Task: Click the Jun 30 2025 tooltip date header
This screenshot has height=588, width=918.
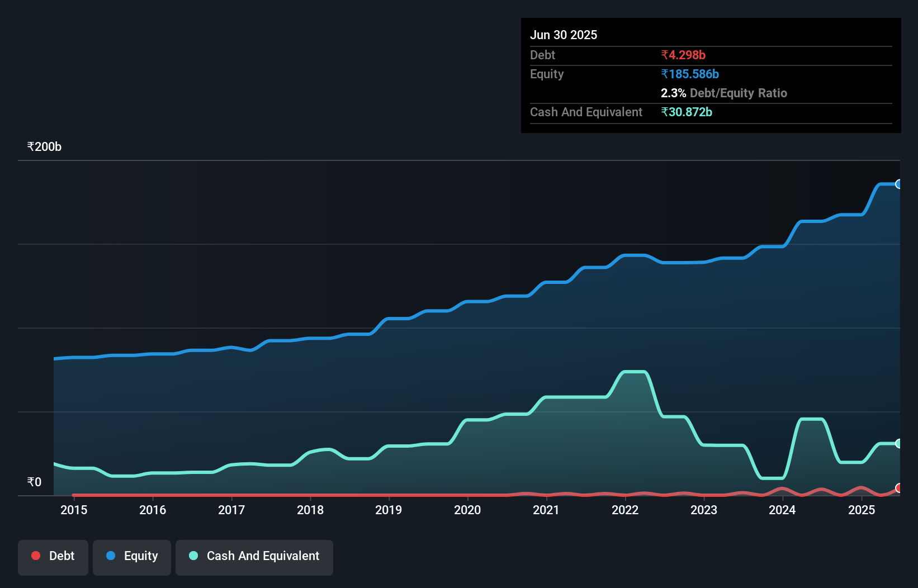Action: 564,35
